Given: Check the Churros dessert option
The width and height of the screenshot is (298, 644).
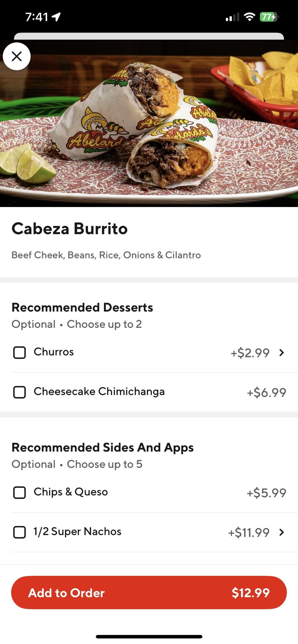Looking at the screenshot, I should click(20, 353).
